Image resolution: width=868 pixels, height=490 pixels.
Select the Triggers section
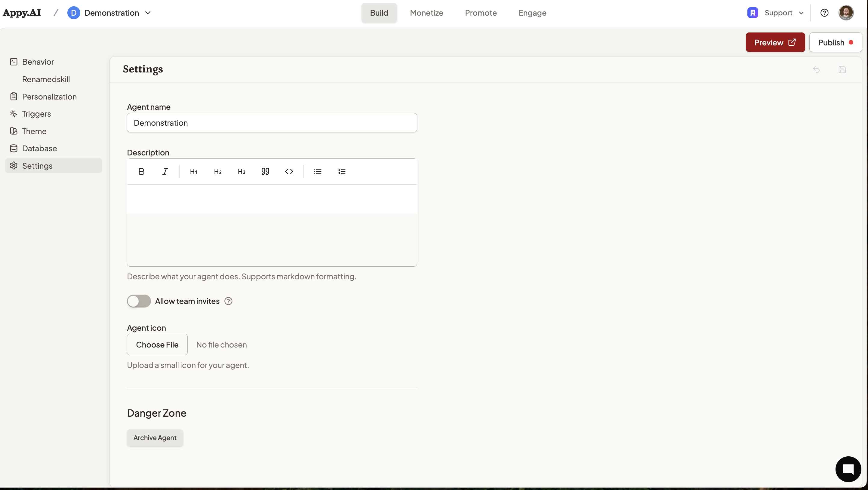[x=36, y=114]
